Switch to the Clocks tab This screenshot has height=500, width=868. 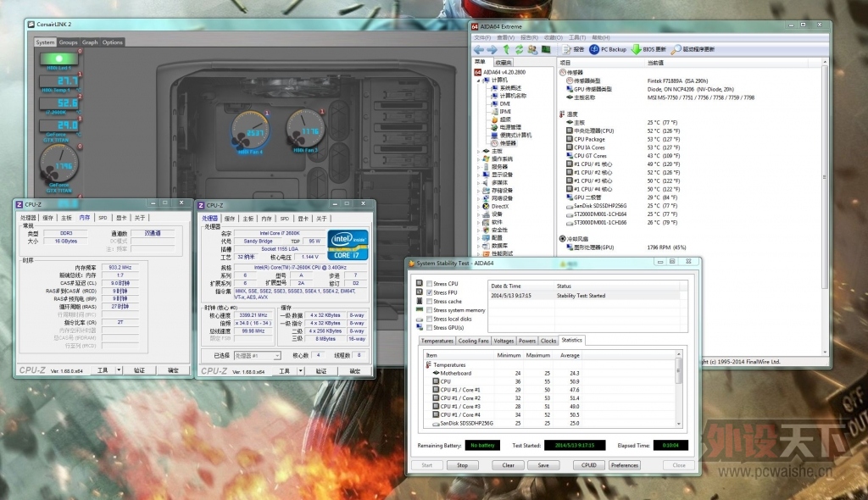(548, 341)
